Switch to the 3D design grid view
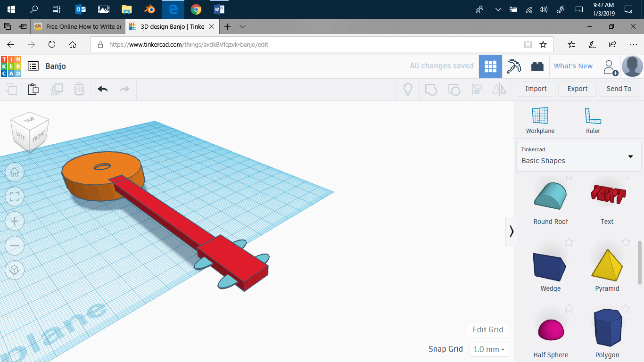Image resolution: width=644 pixels, height=362 pixels. click(490, 66)
